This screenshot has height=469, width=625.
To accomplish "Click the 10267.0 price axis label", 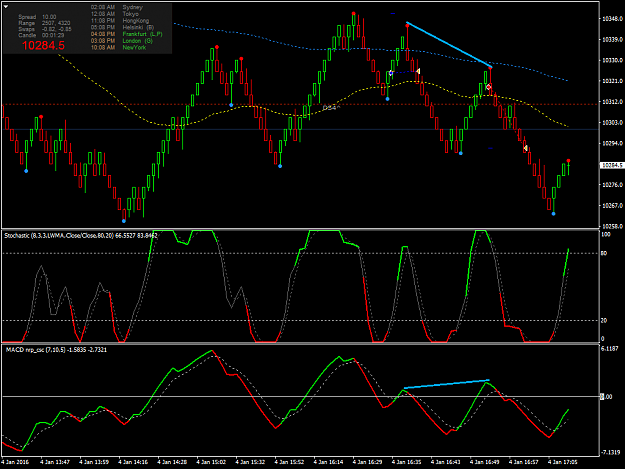I will [x=612, y=205].
